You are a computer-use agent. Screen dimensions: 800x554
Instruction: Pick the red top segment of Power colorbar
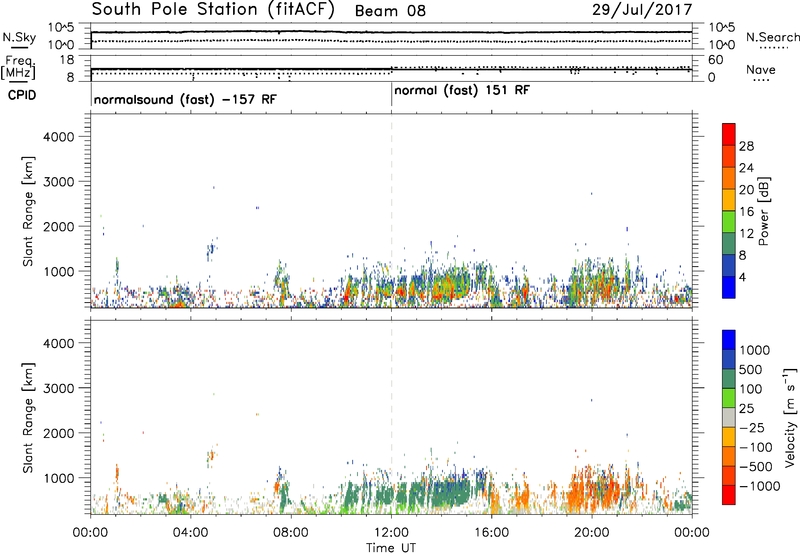coord(729,134)
